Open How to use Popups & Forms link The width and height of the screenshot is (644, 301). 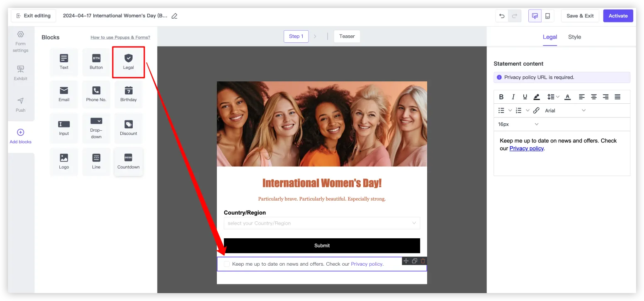tap(120, 37)
